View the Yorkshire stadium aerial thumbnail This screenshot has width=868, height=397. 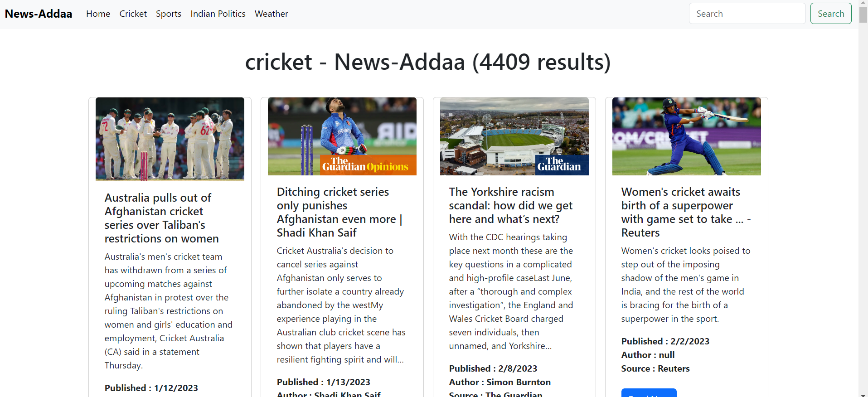(514, 136)
